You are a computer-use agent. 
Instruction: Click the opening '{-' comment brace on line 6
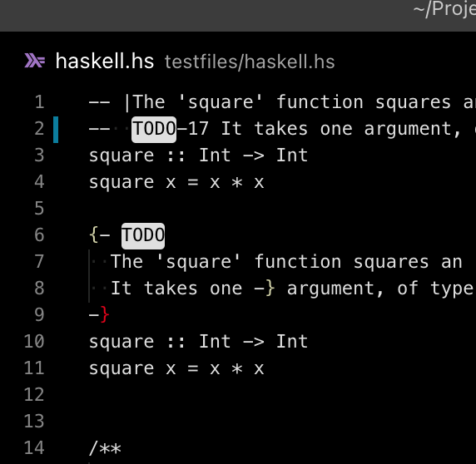click(x=100, y=235)
